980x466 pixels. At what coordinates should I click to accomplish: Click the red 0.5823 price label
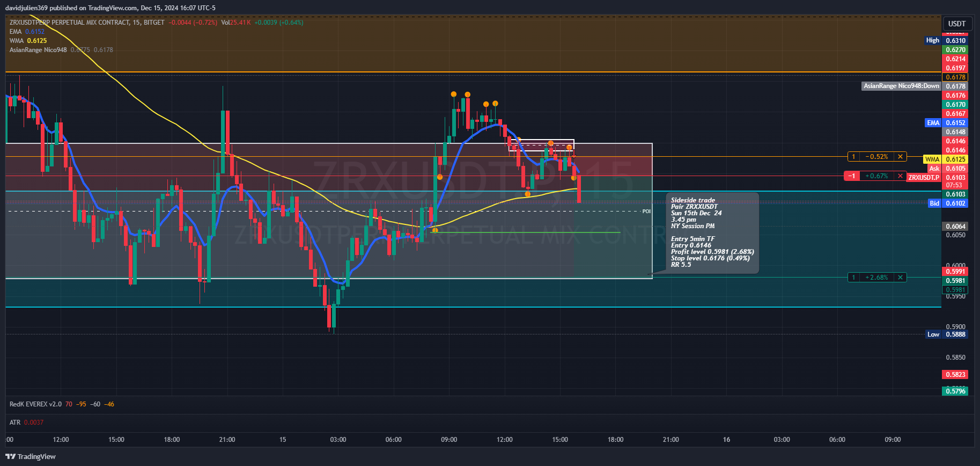pyautogui.click(x=955, y=375)
